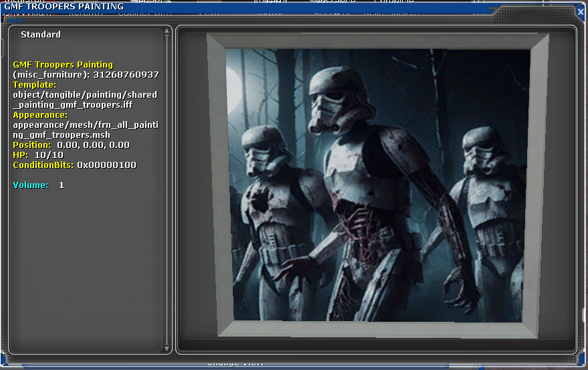Click the '10/10' HP value

coord(49,155)
